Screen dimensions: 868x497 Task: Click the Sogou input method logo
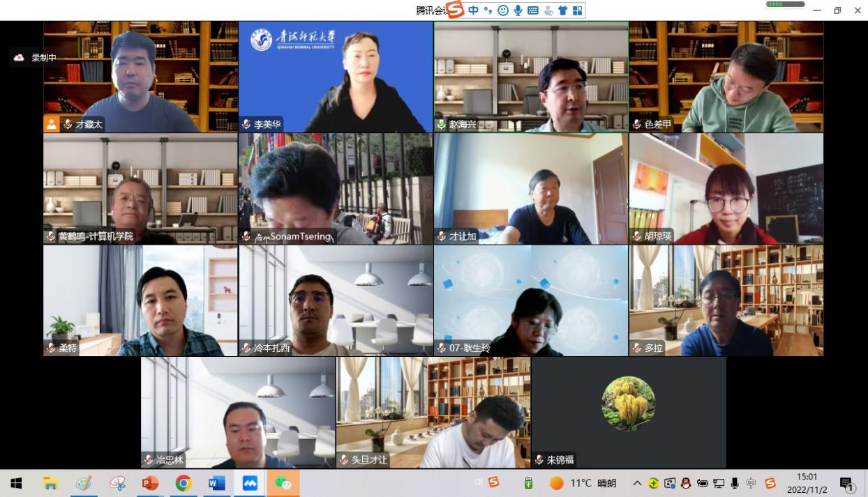[456, 10]
